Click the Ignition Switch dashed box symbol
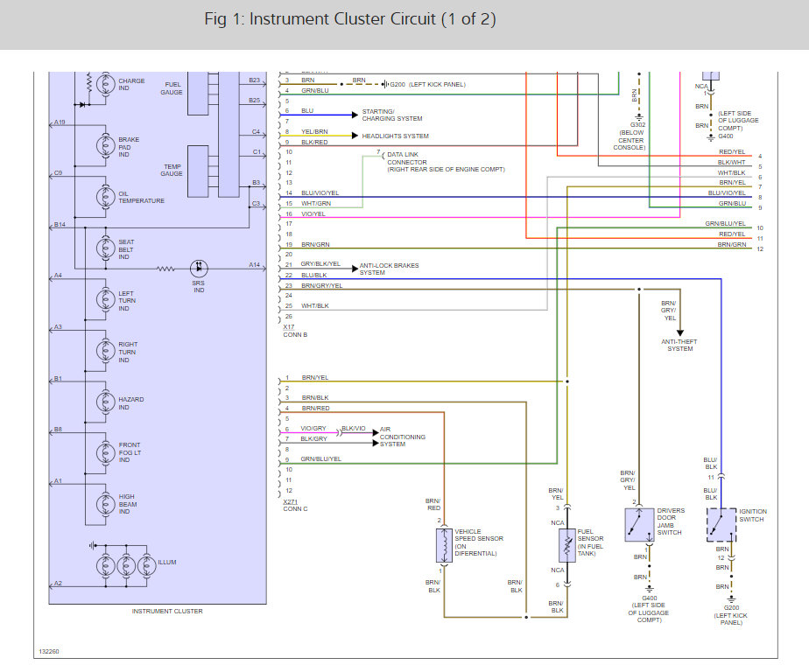 coord(721,525)
